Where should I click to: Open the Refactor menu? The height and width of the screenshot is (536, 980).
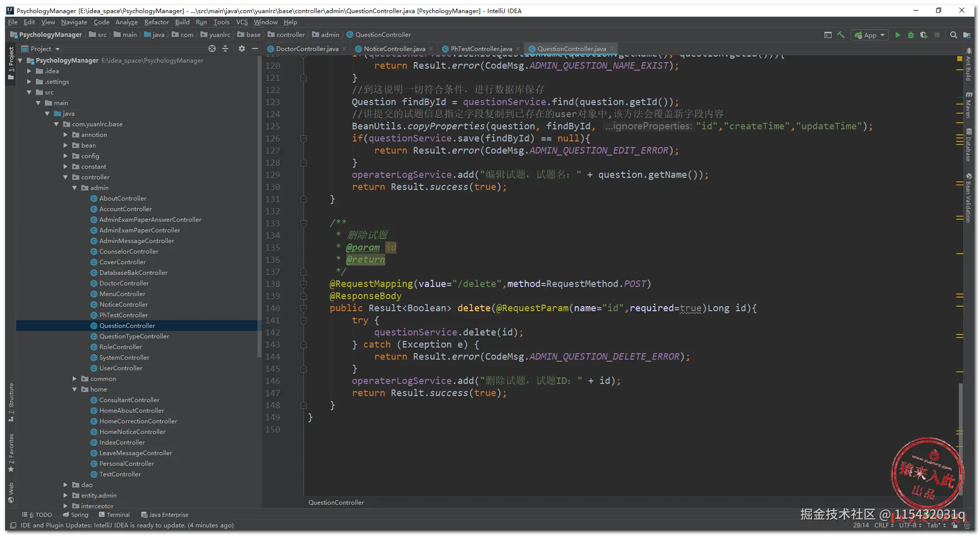[x=157, y=22]
